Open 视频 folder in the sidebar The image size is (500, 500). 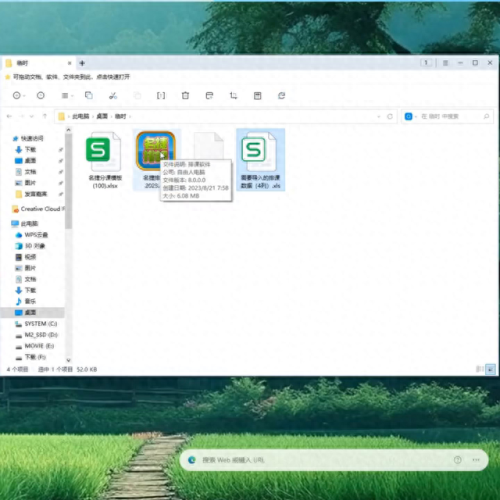(x=26, y=257)
